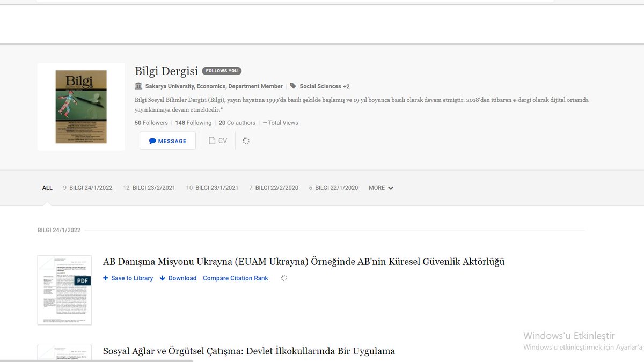
Task: Click the BILGI 24/1/2022 section heading
Action: [x=59, y=230]
